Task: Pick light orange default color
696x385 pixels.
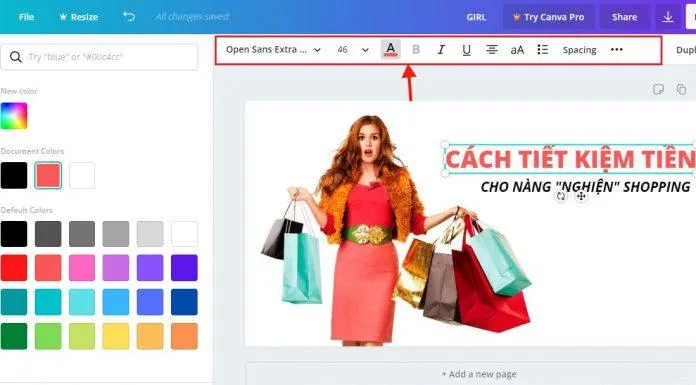Action: coord(150,336)
